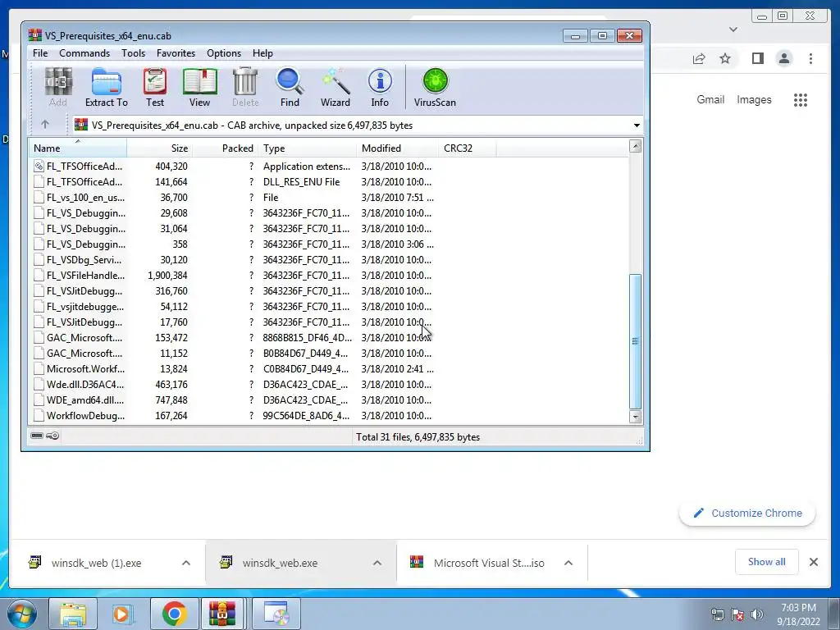Launch the Wizard wand icon
The image size is (840, 630).
click(336, 87)
